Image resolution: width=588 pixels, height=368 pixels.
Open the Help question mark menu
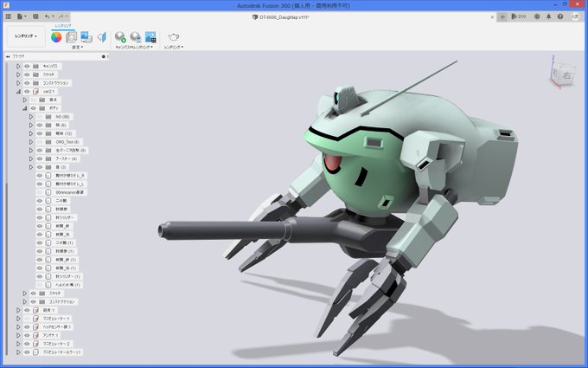[560, 16]
